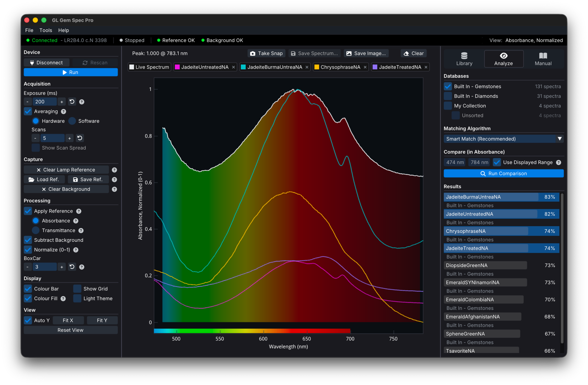The height and width of the screenshot is (385, 588).
Task: Reset BoxCar value with the reset icon
Action: point(72,267)
